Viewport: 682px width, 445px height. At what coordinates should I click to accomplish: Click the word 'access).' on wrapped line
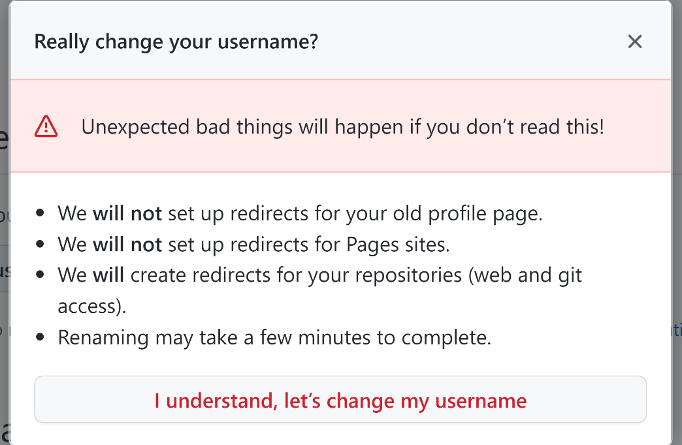point(92,307)
